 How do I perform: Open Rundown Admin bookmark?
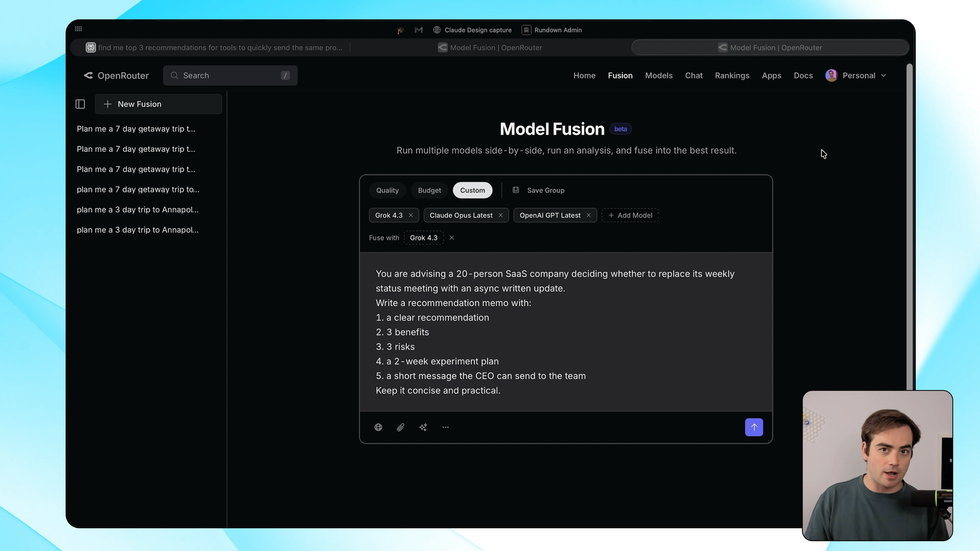coord(552,30)
